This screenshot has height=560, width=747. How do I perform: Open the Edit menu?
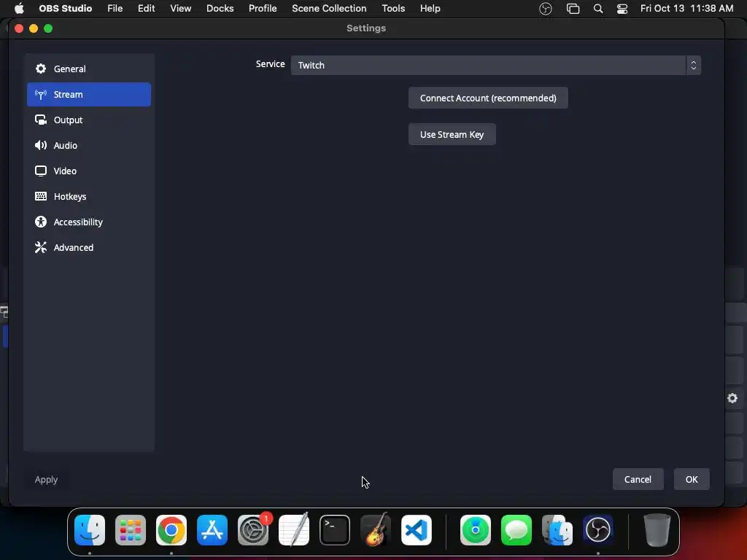(146, 9)
